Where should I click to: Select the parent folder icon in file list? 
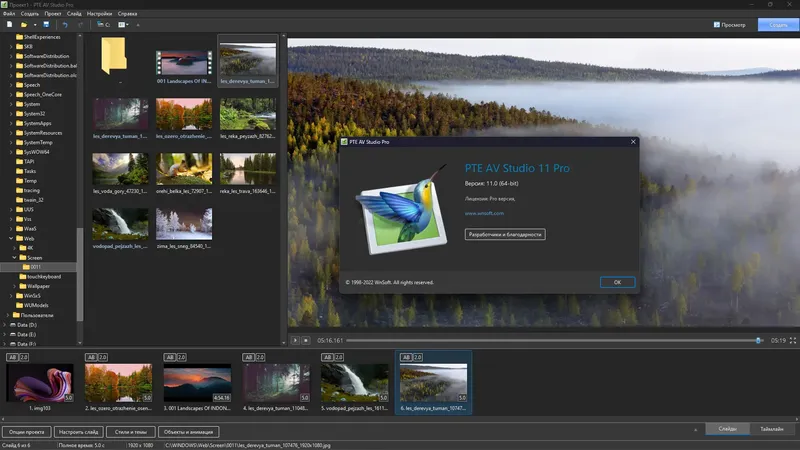point(114,56)
